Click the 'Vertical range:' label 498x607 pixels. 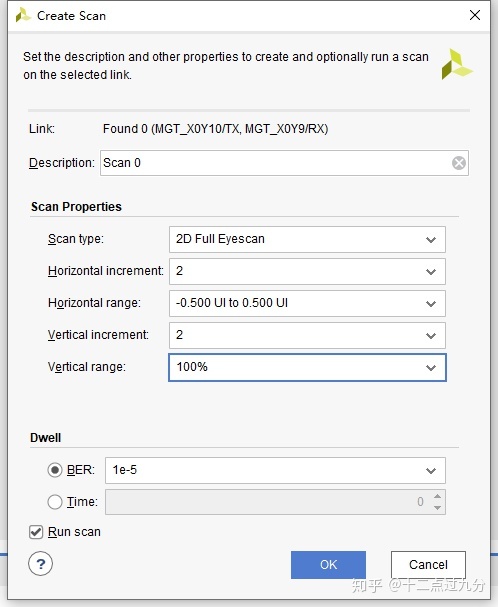click(87, 367)
